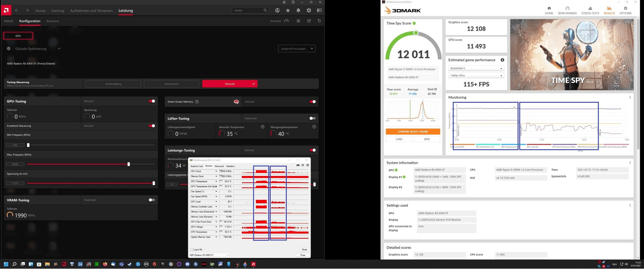Toggle Erweiterte Steuerung switch
The width and height of the screenshot is (644, 269).
[x=152, y=126]
